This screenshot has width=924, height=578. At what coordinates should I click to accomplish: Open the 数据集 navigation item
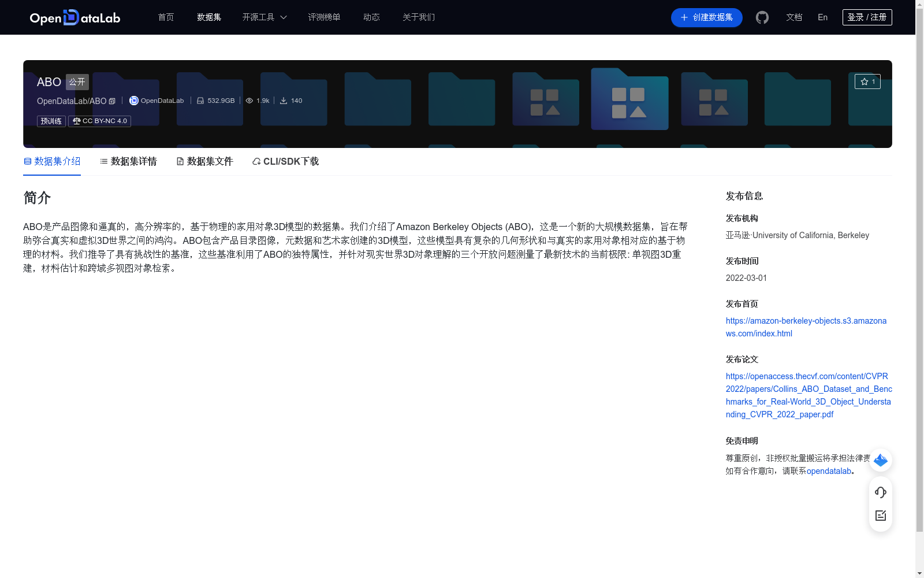point(209,17)
